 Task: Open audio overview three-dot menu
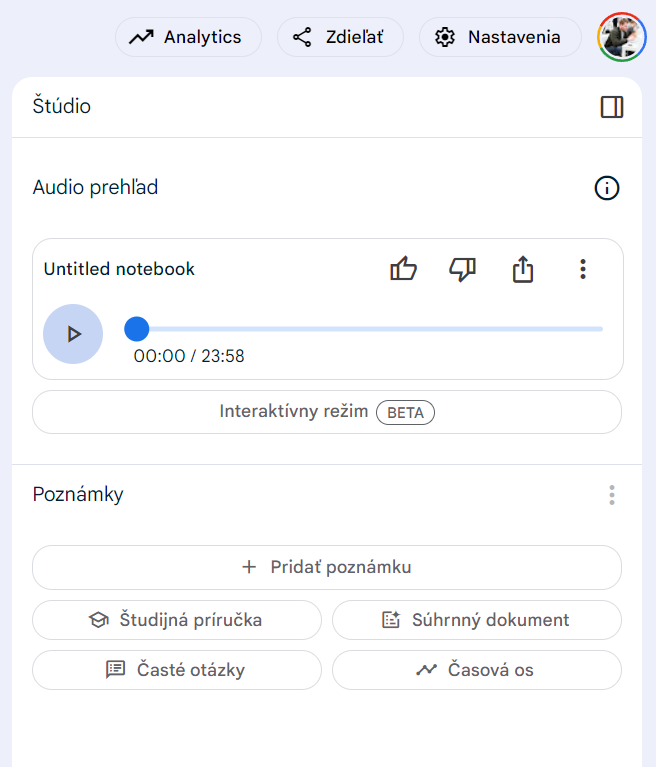pyautogui.click(x=583, y=269)
